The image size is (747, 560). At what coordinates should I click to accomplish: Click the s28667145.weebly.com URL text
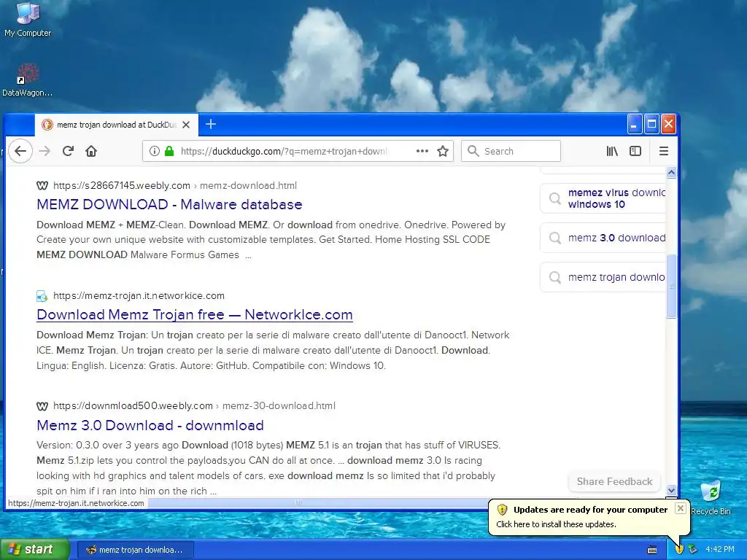122,186
